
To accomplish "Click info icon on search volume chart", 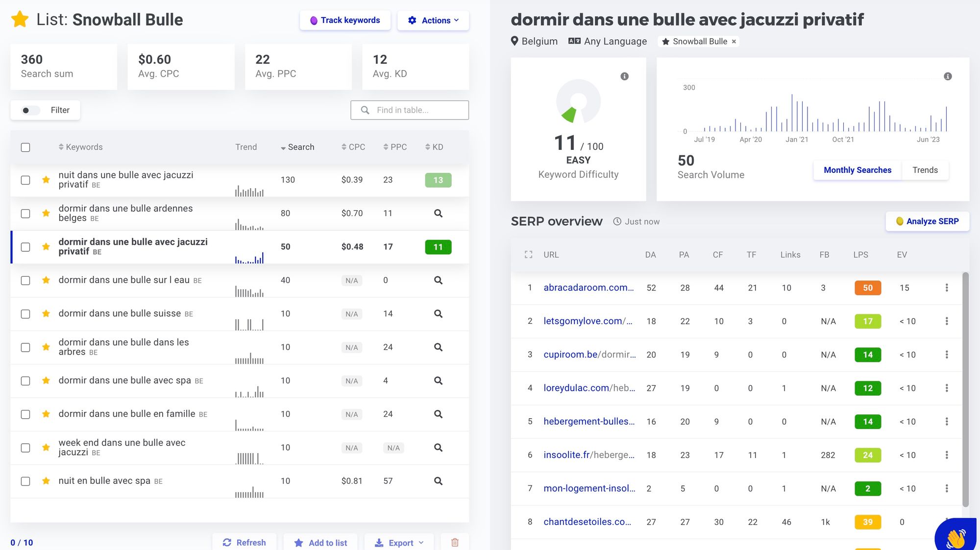I will coord(948,76).
